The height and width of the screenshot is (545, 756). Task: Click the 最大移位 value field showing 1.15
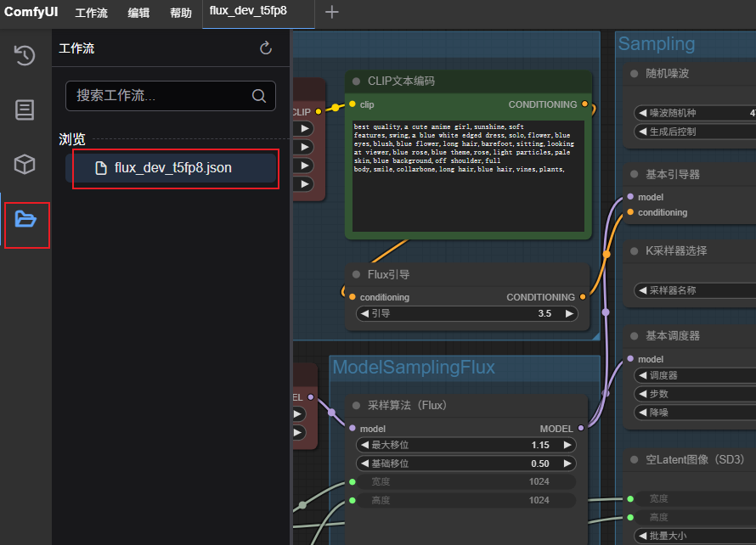click(465, 445)
